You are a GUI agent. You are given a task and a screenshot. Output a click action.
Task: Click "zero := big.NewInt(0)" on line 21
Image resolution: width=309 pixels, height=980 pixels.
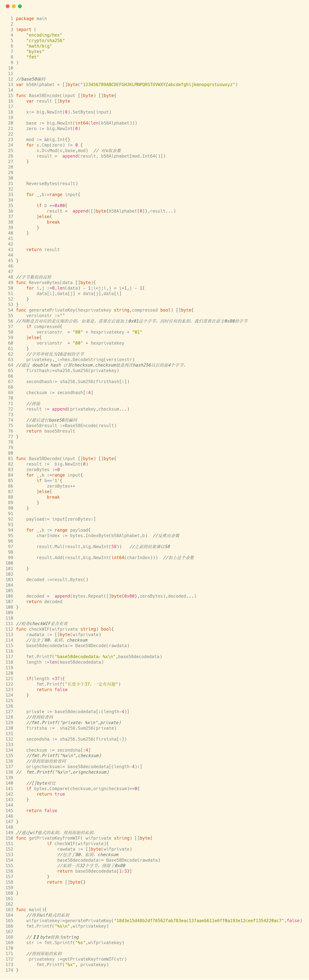pos(53,129)
